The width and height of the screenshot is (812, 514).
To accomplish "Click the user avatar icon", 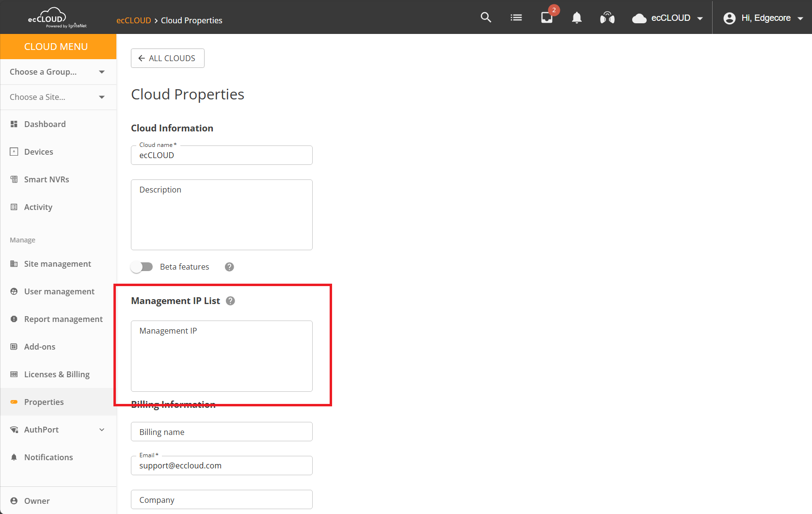I will [729, 18].
